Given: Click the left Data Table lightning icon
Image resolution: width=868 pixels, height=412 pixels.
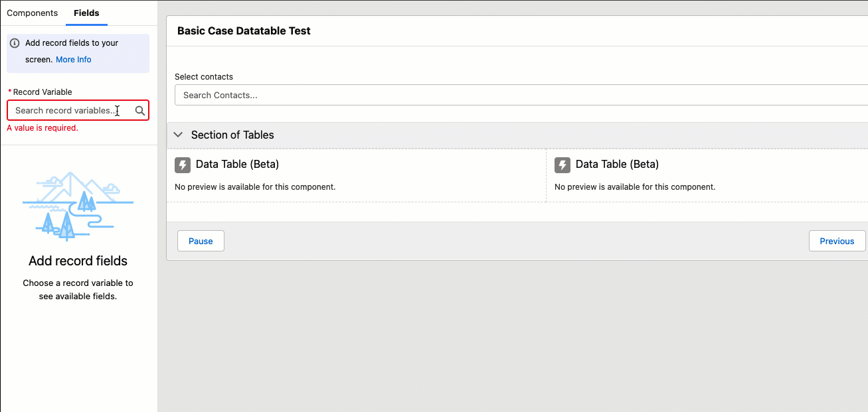Looking at the screenshot, I should (183, 165).
